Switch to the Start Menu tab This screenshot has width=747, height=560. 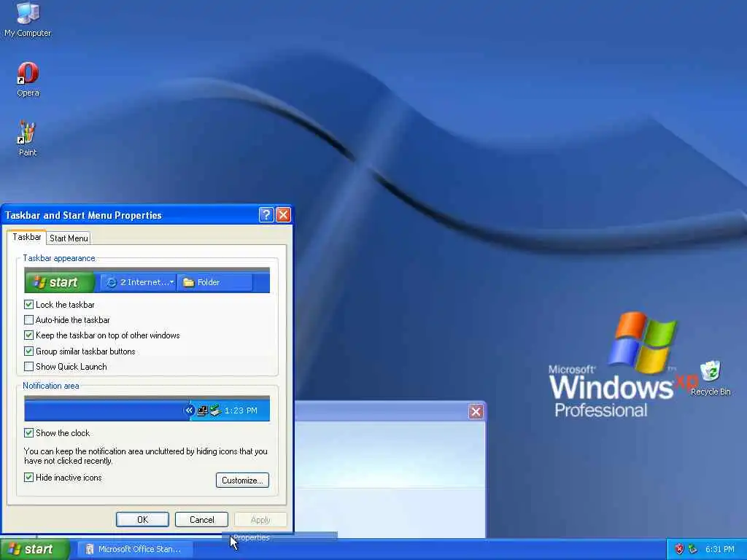click(69, 238)
